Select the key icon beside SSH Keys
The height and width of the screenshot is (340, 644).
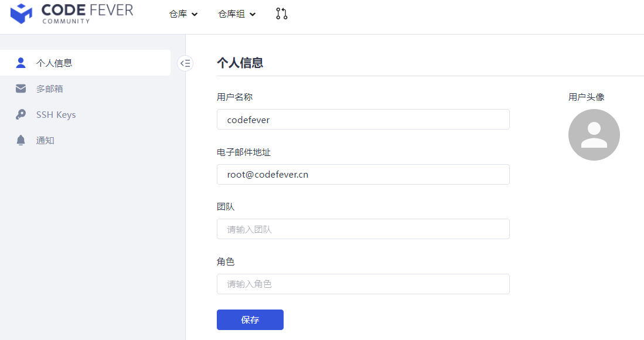click(x=20, y=114)
